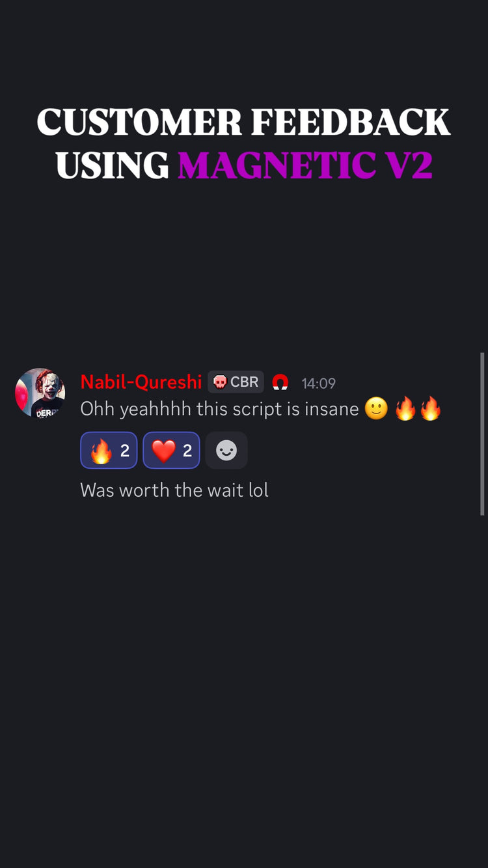
Task: Click the last fire emoji in message
Action: [x=430, y=409]
